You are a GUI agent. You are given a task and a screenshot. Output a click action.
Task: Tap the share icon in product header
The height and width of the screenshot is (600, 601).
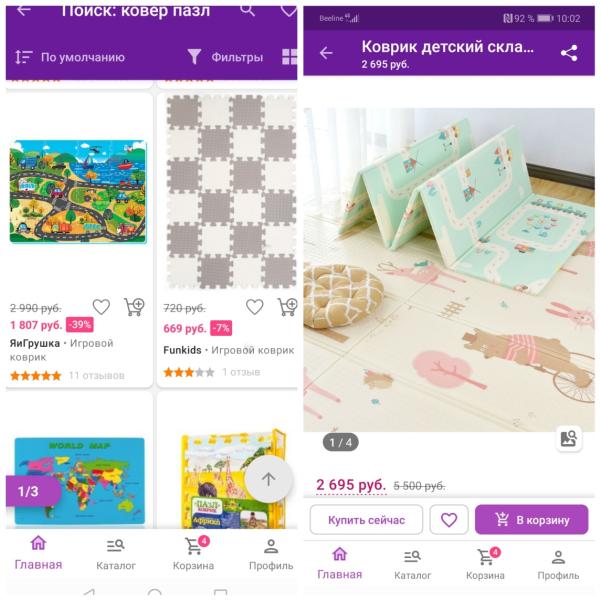[569, 53]
